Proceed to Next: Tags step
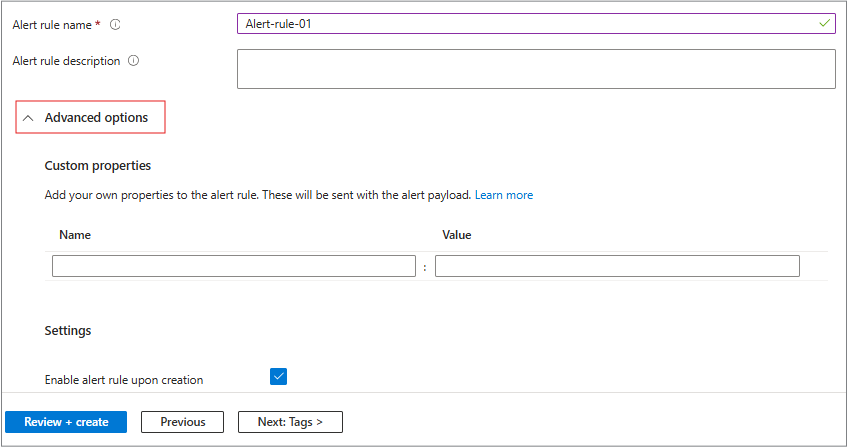 [290, 422]
